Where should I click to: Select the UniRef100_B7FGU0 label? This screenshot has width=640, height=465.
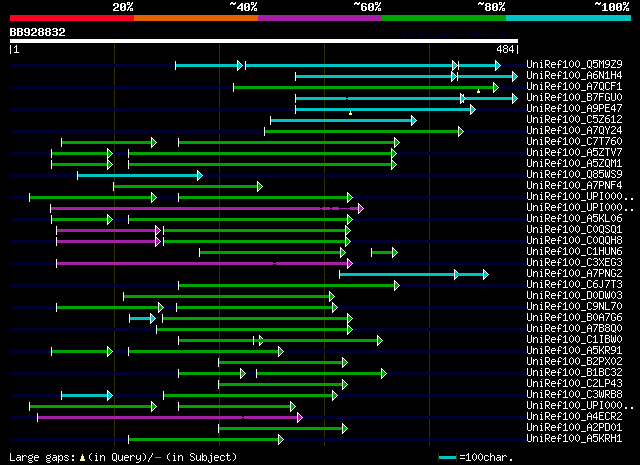[x=574, y=97]
